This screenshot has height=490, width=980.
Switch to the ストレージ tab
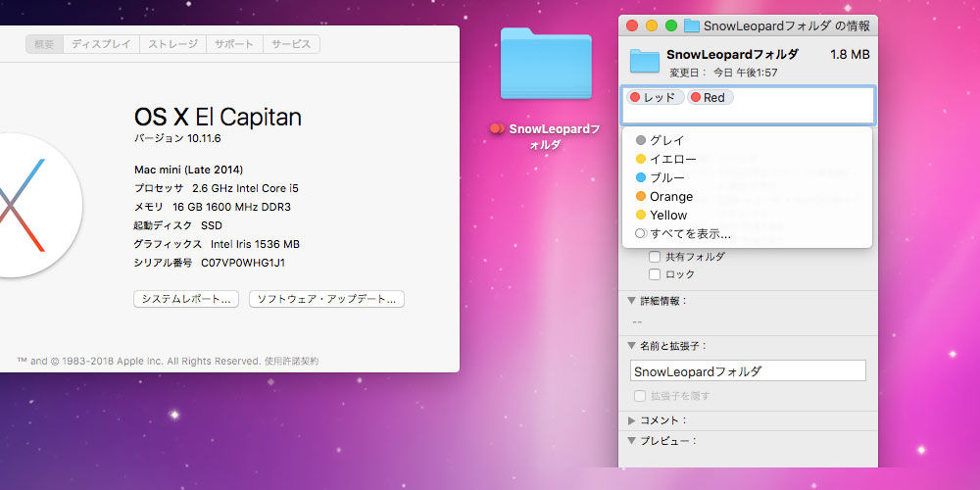[172, 44]
